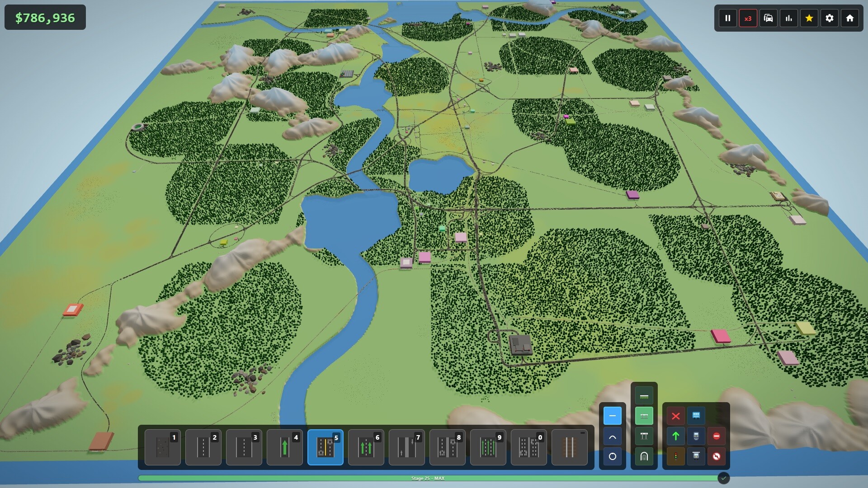
Task: Select the railway track tool
Action: click(570, 447)
